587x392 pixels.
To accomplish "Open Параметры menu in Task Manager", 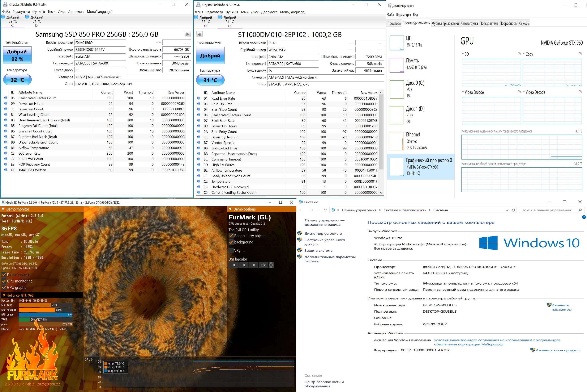I will click(403, 15).
